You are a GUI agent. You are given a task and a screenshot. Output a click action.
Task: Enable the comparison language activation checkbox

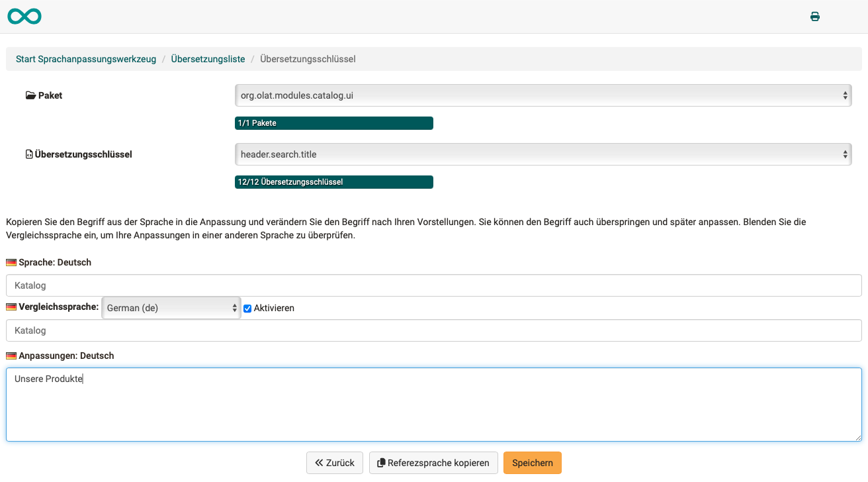(x=247, y=308)
